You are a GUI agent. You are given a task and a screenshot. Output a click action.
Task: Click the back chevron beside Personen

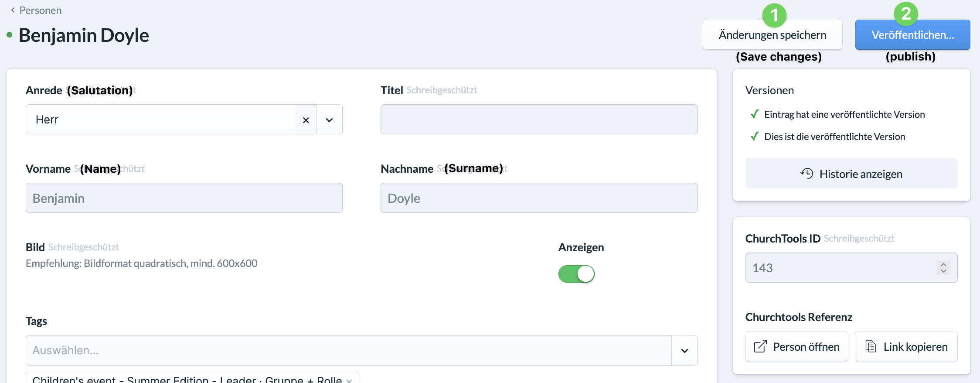[13, 10]
